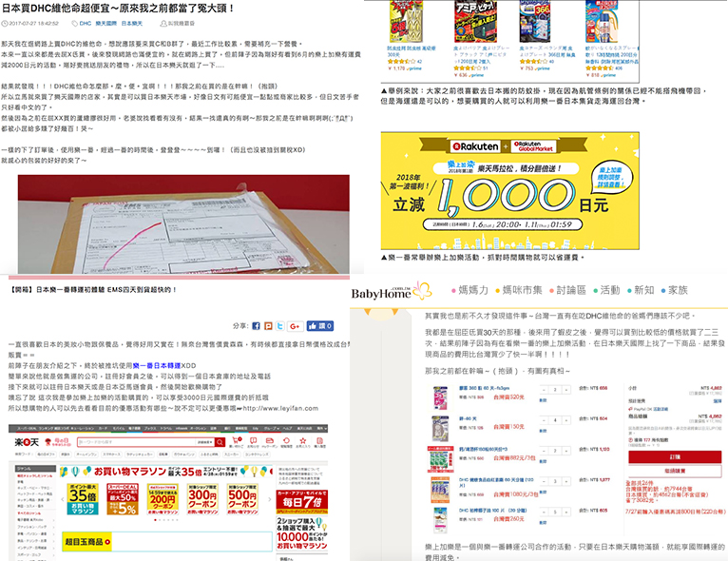Open the Rakuten shopping cart icon
Screen dimensions: 728x561
click(237, 440)
